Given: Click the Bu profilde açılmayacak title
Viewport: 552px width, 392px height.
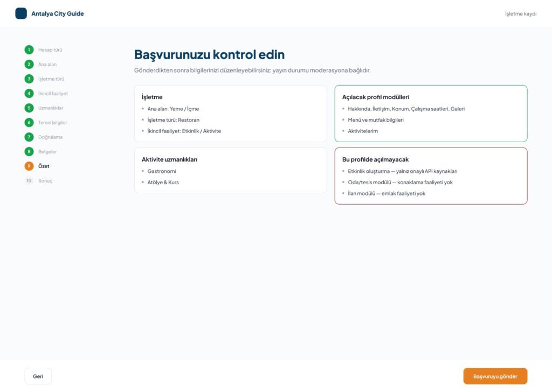Looking at the screenshot, I should point(375,159).
